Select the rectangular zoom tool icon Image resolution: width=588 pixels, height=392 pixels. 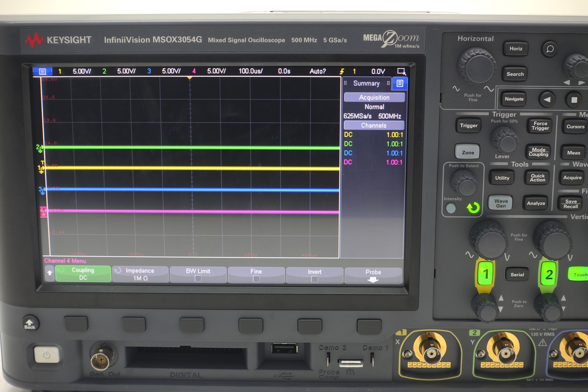(x=402, y=71)
